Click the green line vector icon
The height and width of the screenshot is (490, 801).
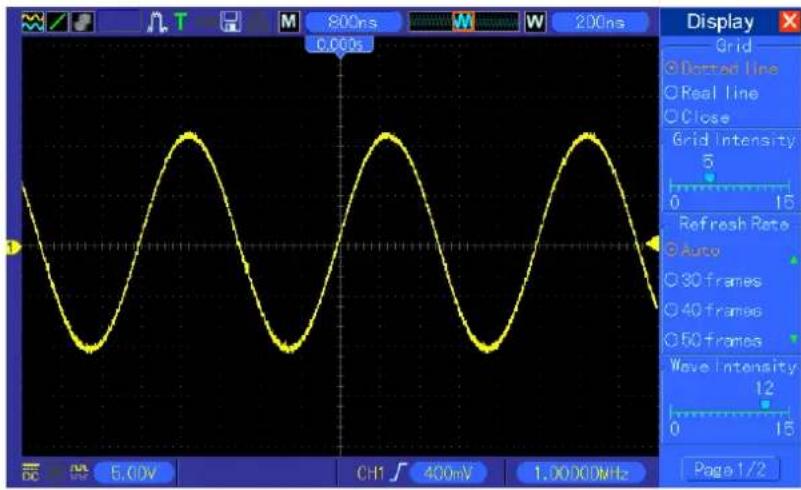pyautogui.click(x=57, y=22)
